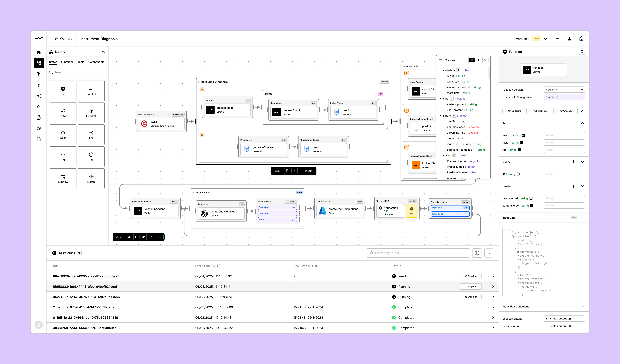This screenshot has height=364, width=620.
Task: Click the trash icon in Parallel toolbar
Action: 295,171
